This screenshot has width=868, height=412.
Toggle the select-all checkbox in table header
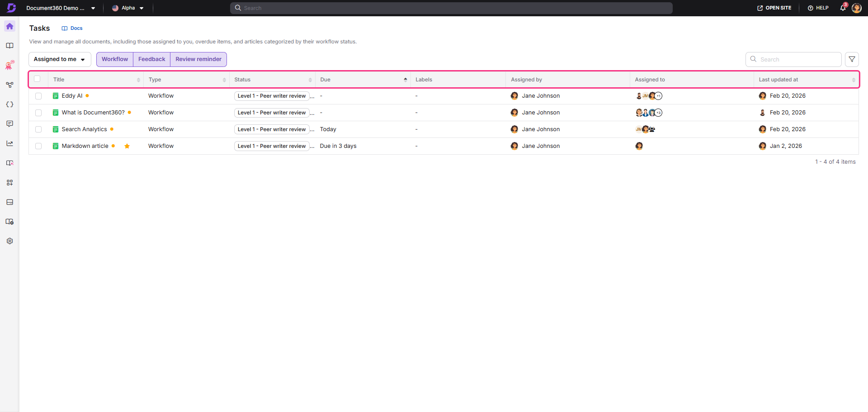click(x=37, y=79)
